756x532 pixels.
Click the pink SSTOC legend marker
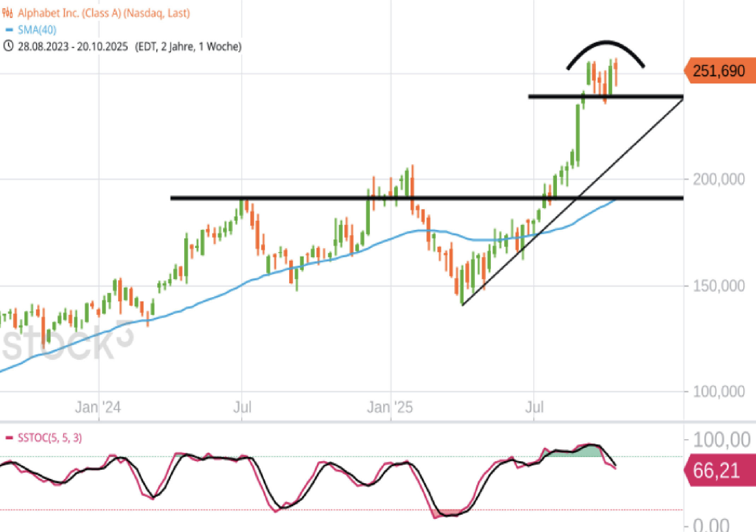click(10, 438)
